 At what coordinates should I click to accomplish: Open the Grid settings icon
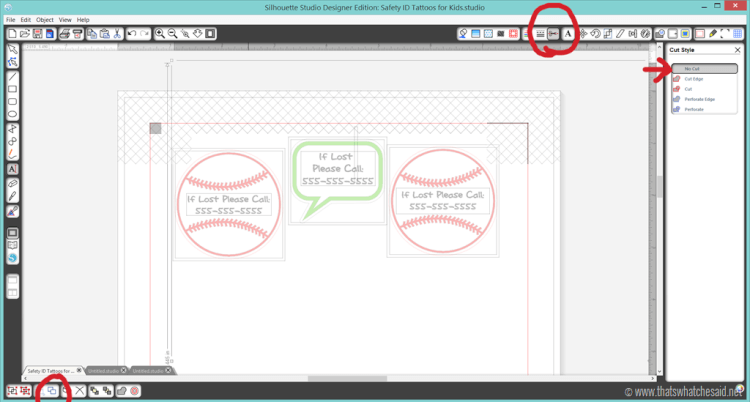click(x=738, y=34)
